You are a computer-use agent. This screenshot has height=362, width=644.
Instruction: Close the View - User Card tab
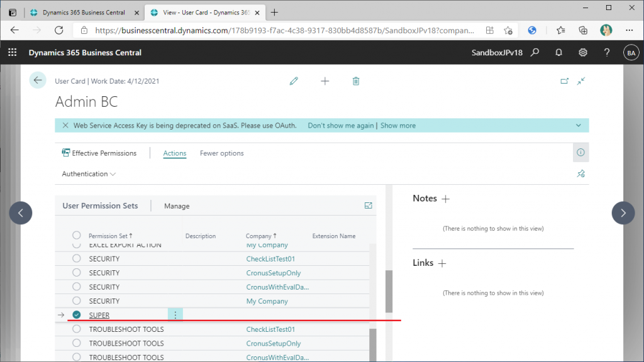click(257, 13)
